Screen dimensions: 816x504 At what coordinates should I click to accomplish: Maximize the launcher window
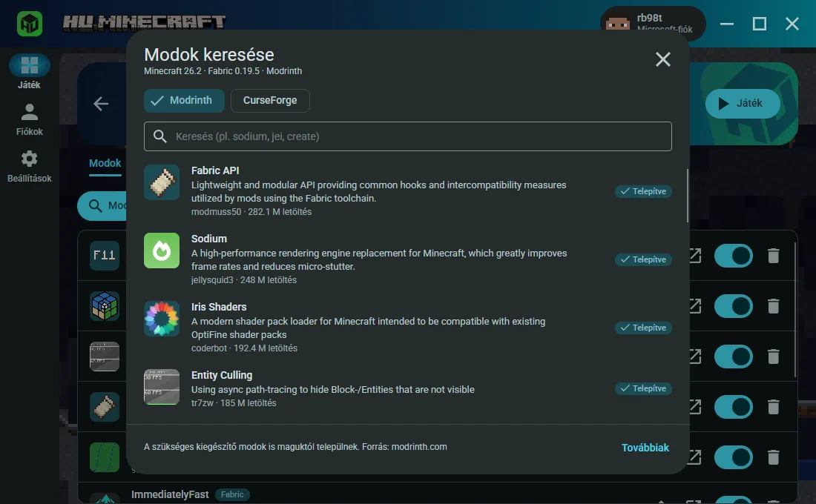[x=760, y=24]
